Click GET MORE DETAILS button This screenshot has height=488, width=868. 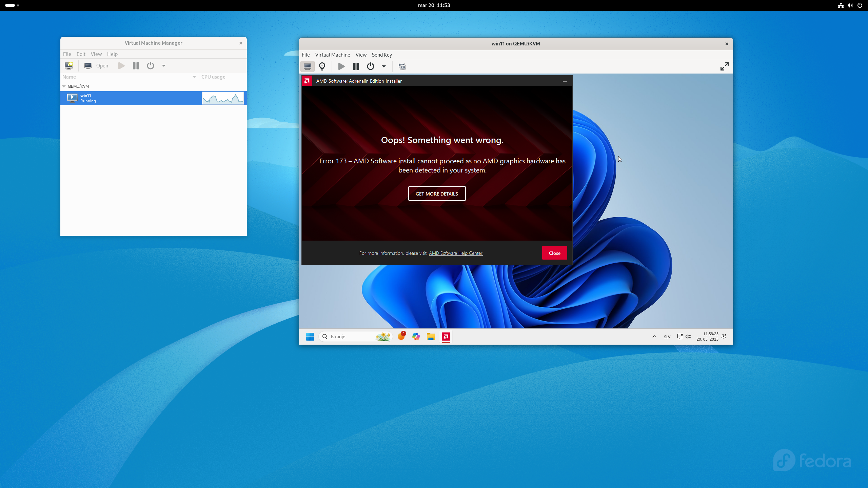click(x=437, y=194)
